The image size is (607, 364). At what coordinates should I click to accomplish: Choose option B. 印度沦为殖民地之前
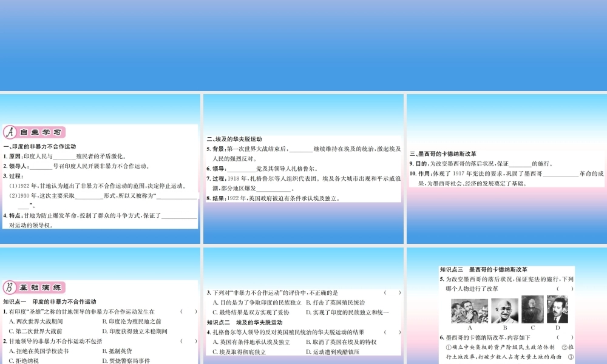point(132,322)
